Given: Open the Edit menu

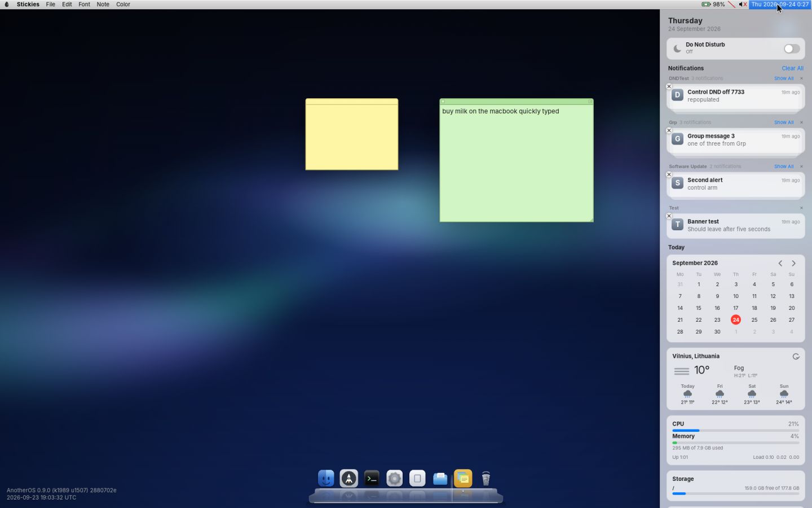Looking at the screenshot, I should click(67, 4).
